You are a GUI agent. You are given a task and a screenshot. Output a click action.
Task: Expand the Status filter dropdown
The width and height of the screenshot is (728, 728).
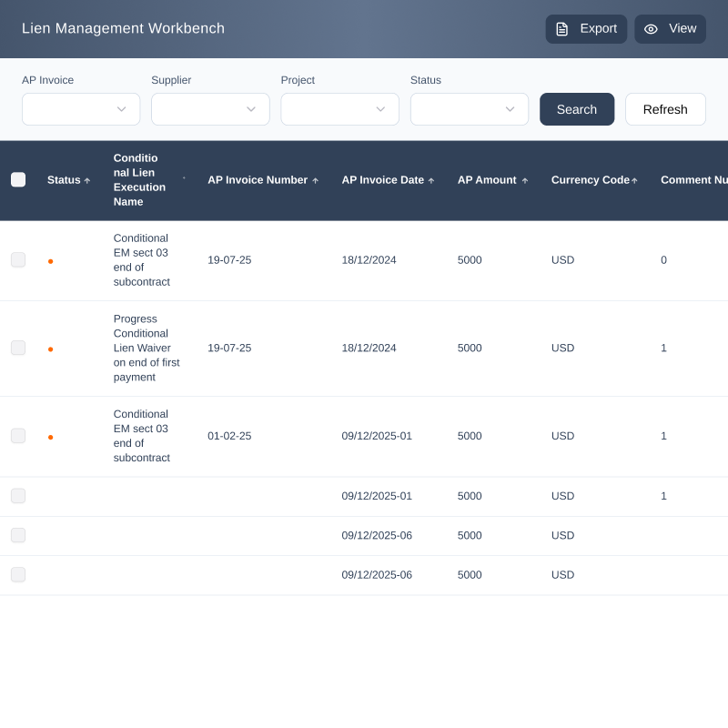[x=469, y=109]
